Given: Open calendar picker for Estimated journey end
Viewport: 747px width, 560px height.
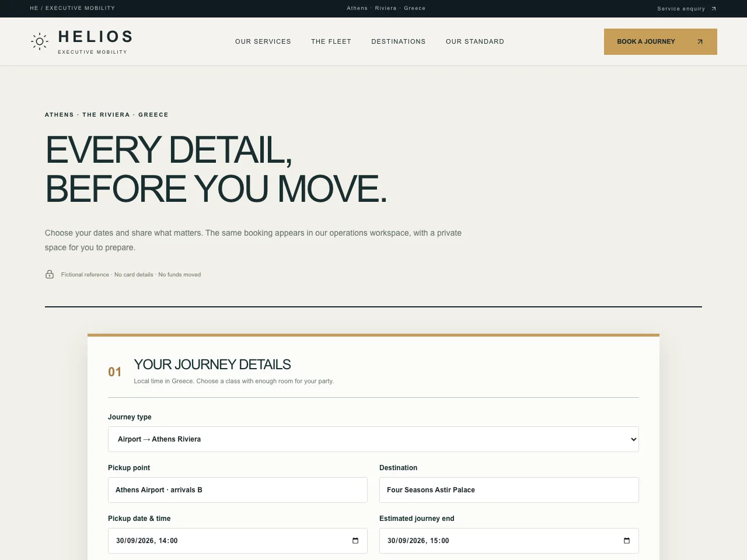Looking at the screenshot, I should (627, 541).
